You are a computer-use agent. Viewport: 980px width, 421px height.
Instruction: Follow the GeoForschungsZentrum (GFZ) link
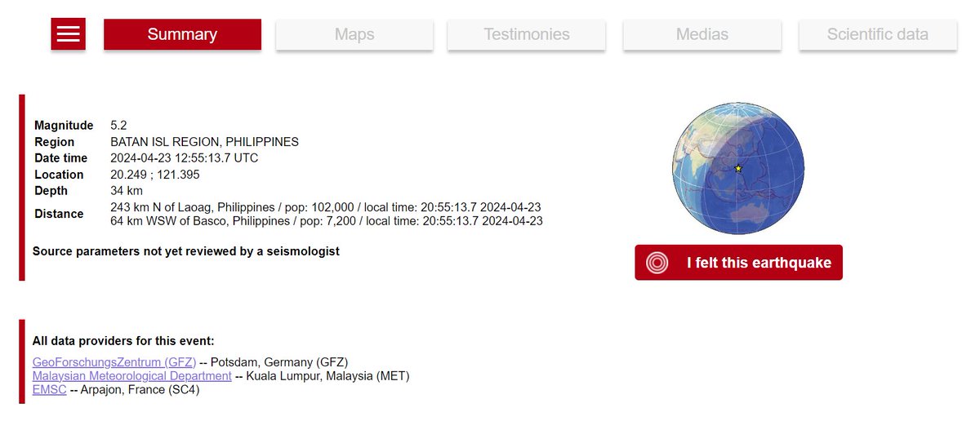pyautogui.click(x=114, y=362)
